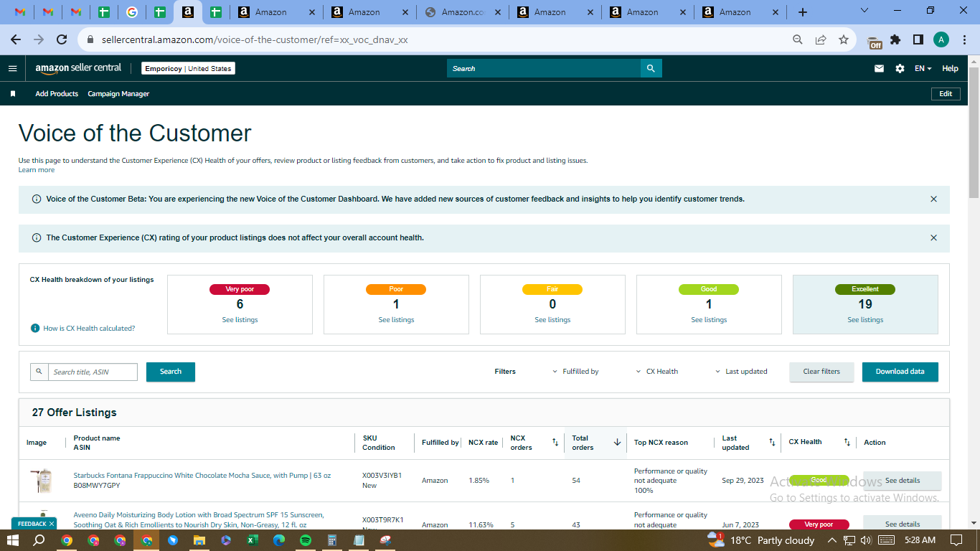980x551 pixels.
Task: Open the Learn more link
Action: pos(37,170)
